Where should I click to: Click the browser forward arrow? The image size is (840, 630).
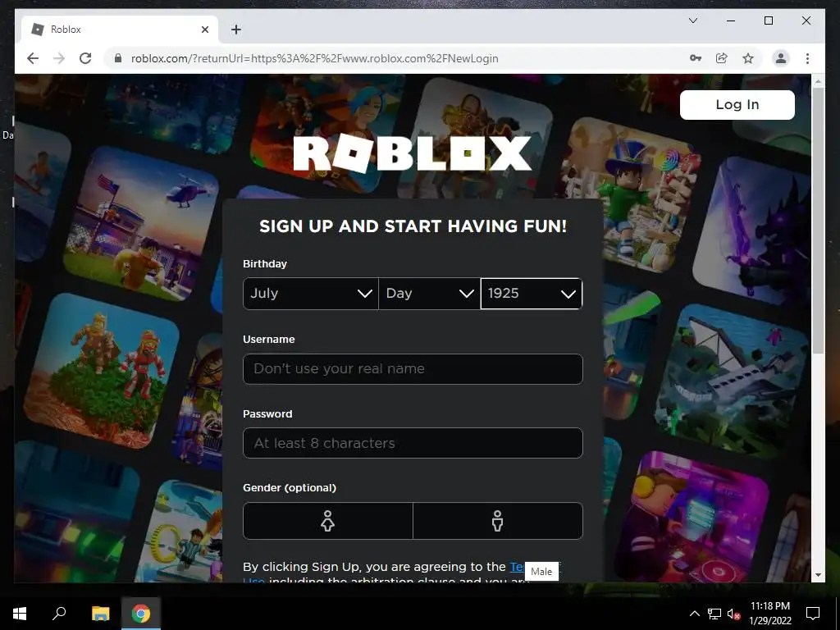tap(59, 58)
